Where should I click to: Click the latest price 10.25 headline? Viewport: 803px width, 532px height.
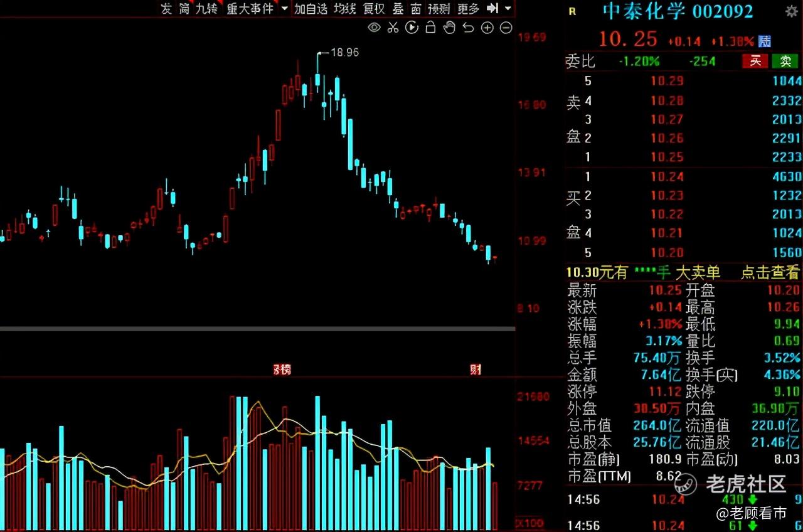click(628, 39)
